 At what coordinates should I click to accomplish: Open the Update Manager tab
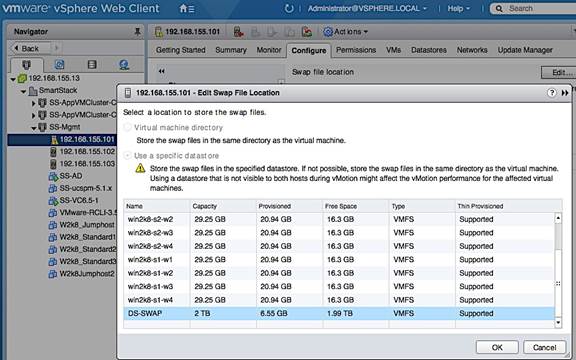[525, 50]
